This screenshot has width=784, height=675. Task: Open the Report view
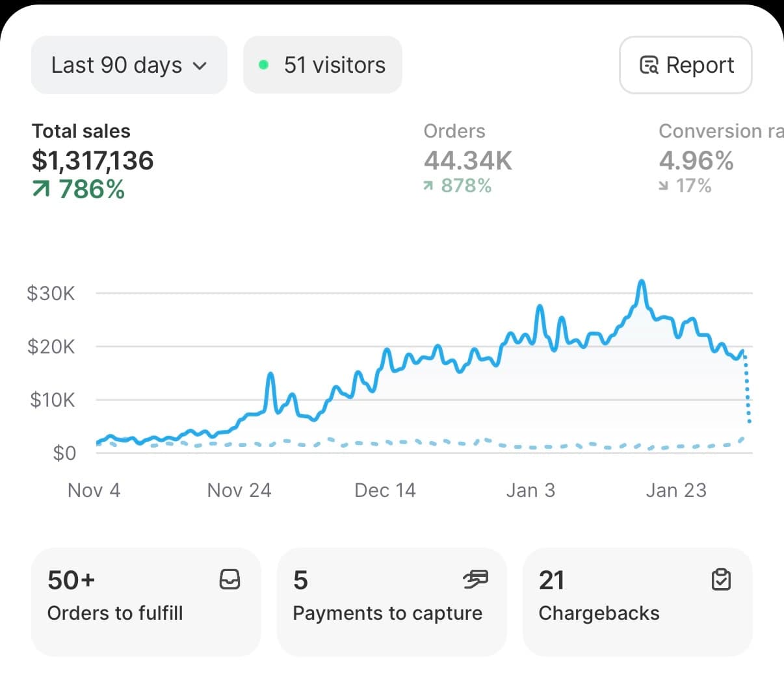[686, 64]
